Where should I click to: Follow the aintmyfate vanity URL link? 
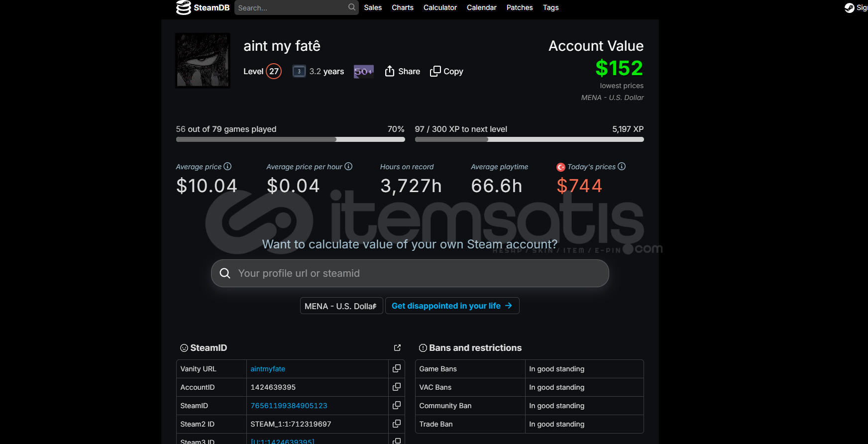coord(268,369)
